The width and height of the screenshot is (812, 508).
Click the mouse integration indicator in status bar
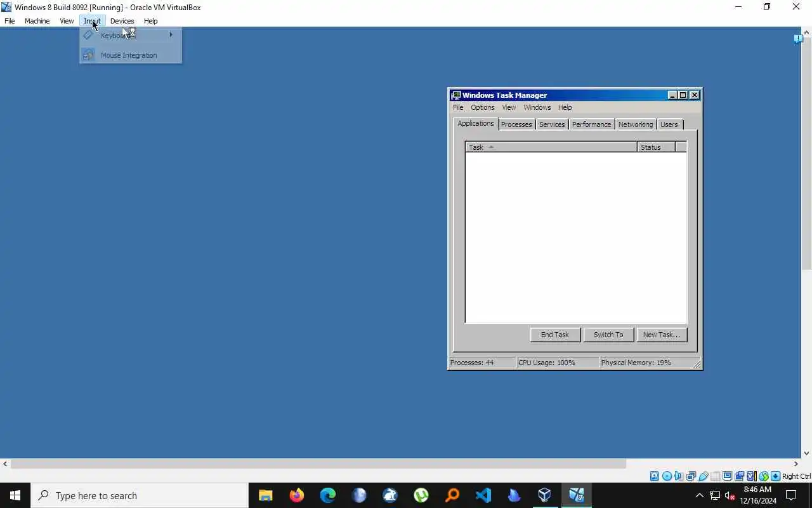(764, 476)
